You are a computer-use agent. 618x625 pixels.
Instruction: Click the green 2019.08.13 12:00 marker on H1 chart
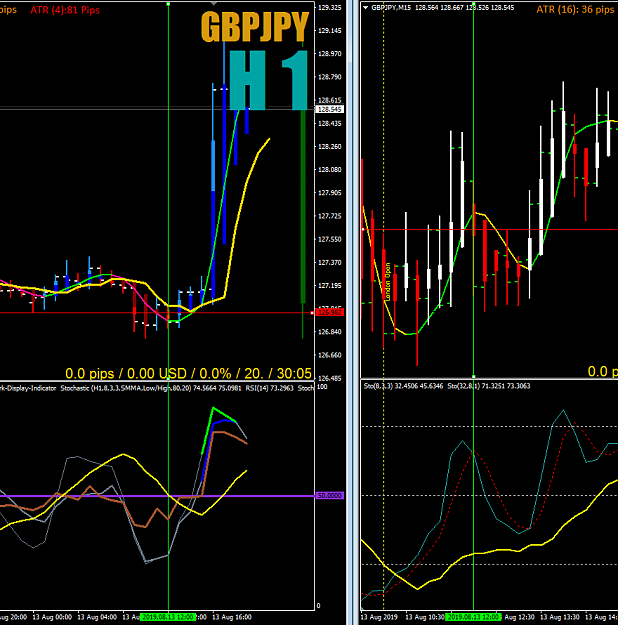168,617
